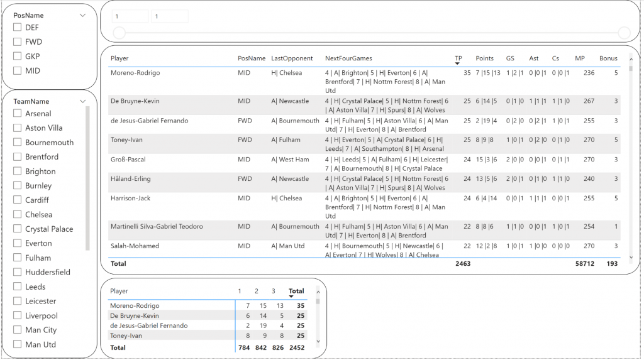Collapse the PosName slicer chevron
The height and width of the screenshot is (360, 644).
click(x=82, y=15)
